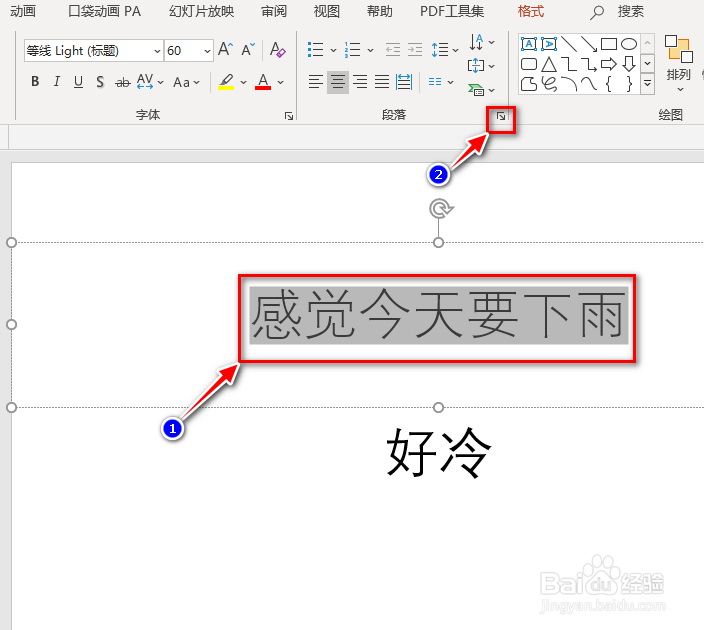Open text direction menu
Image resolution: width=704 pixels, height=630 pixels.
click(x=482, y=42)
